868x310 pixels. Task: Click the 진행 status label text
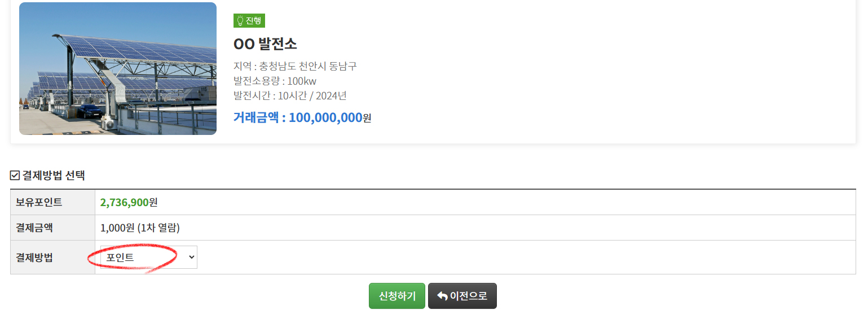(x=253, y=21)
